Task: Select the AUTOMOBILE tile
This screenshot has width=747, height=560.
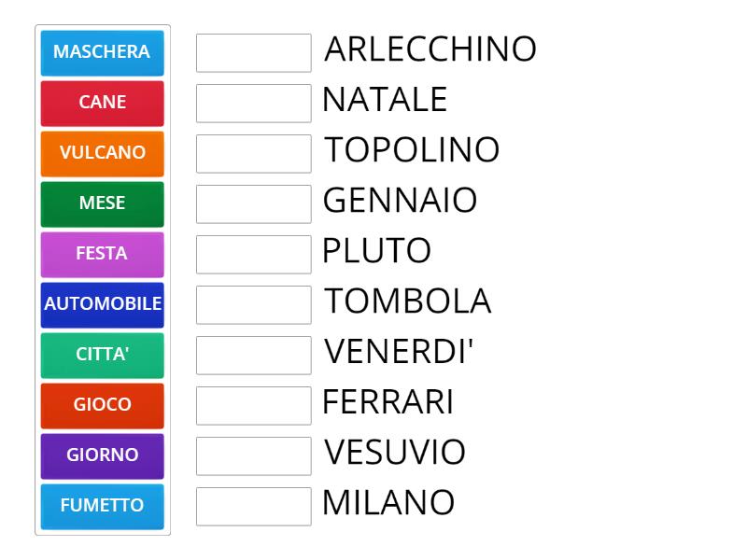Action: pyautogui.click(x=102, y=304)
